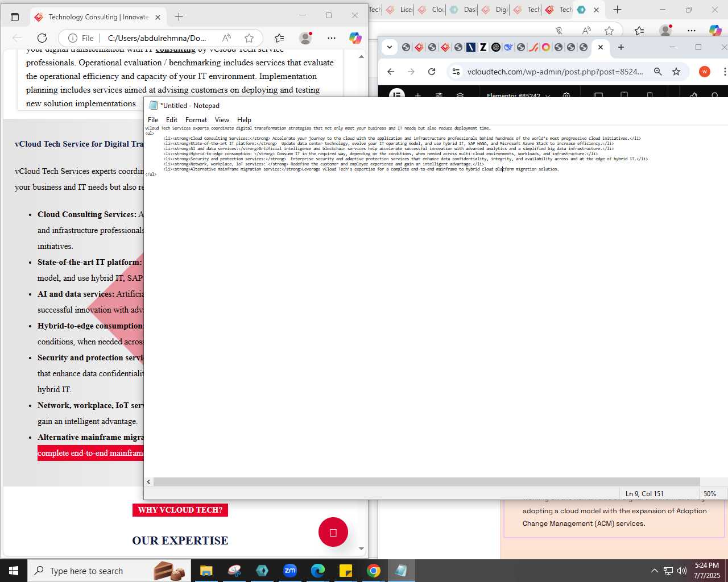Click the C:/Users/abdulrehmna address bar
The image size is (728, 582).
(x=157, y=38)
